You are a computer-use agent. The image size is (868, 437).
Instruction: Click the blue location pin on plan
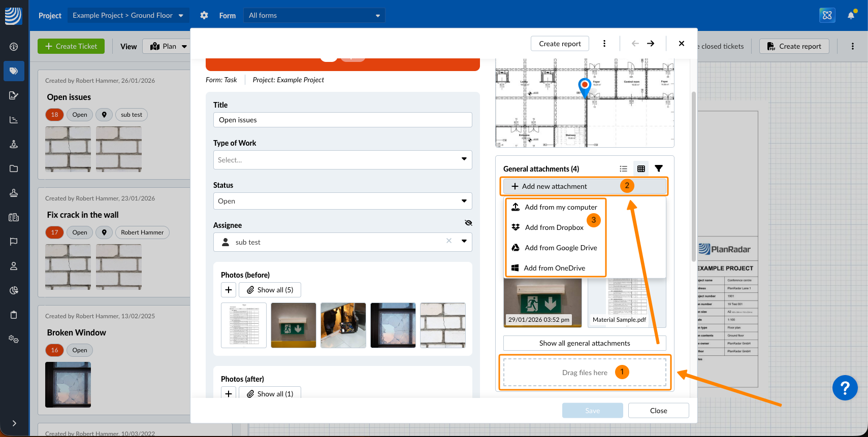point(585,86)
